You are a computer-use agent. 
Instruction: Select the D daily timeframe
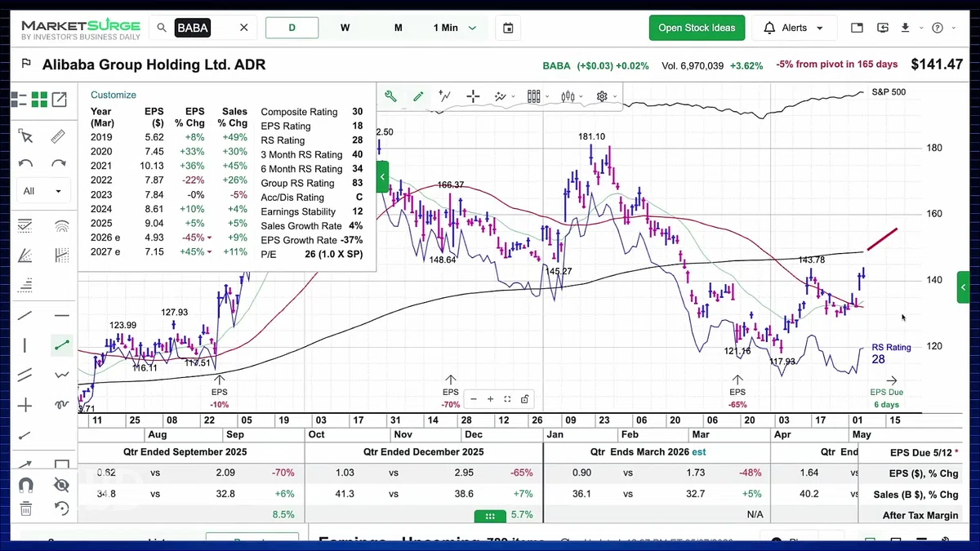click(x=292, y=28)
